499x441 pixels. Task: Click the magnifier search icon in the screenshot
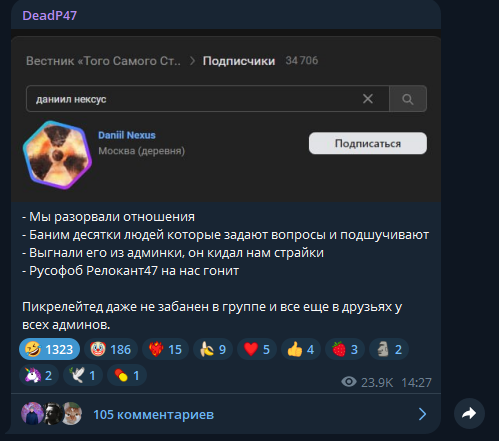click(408, 99)
